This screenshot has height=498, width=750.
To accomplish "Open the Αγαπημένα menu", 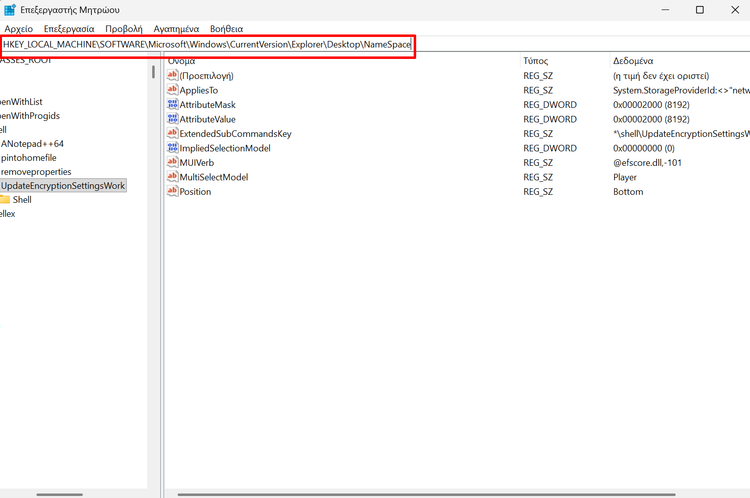I will (x=176, y=29).
